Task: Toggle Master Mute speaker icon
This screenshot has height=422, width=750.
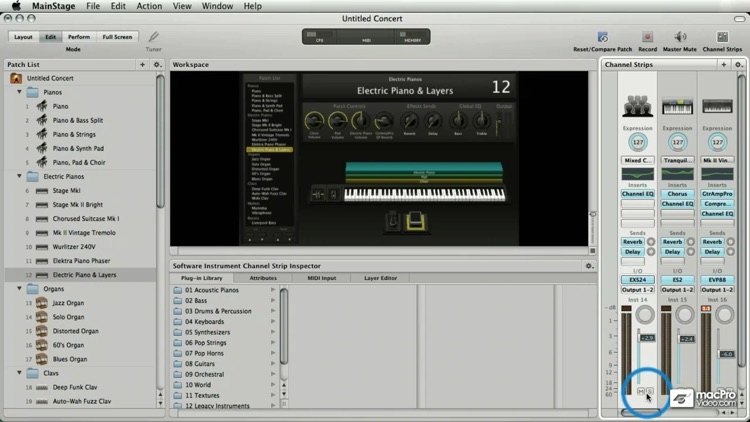Action: pos(680,37)
